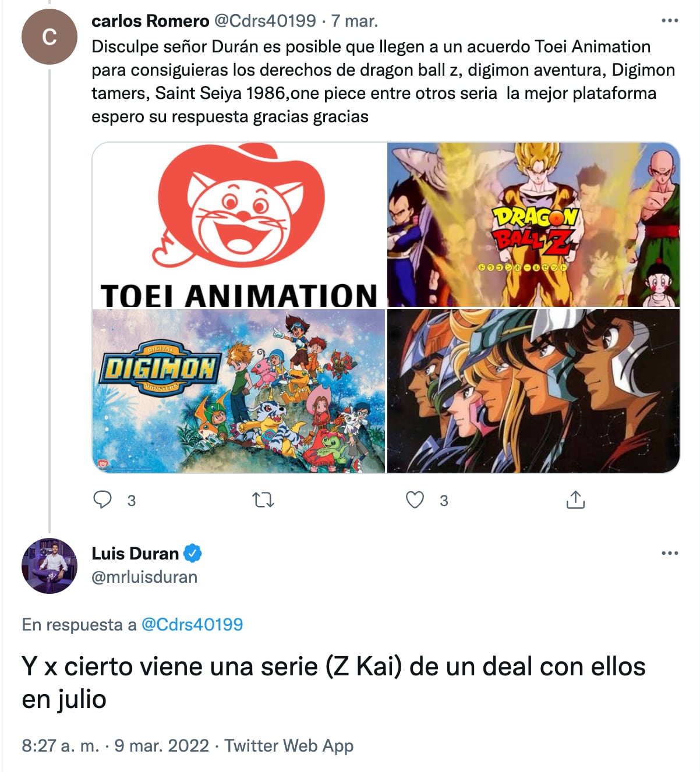
Task: Click the share upload icon
Action: coord(575,500)
